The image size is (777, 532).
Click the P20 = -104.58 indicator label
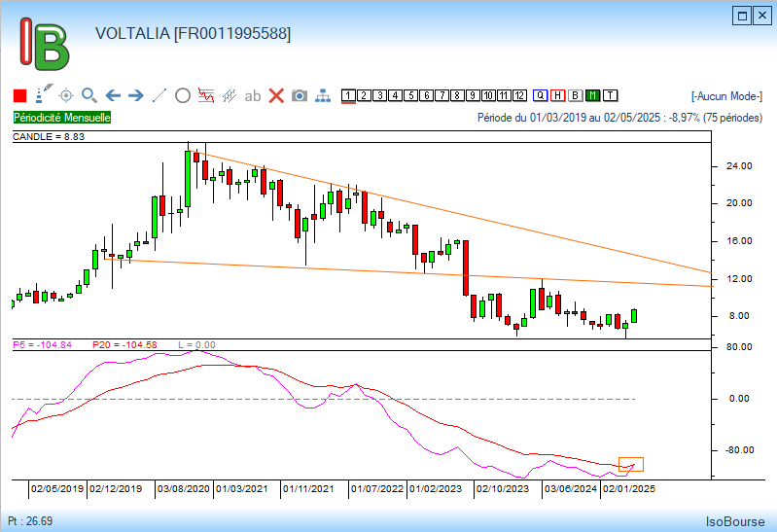click(124, 344)
